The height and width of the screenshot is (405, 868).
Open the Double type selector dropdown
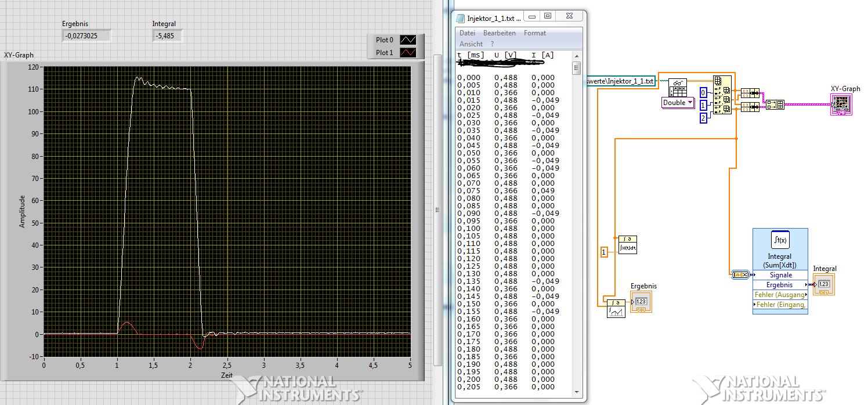click(x=678, y=103)
